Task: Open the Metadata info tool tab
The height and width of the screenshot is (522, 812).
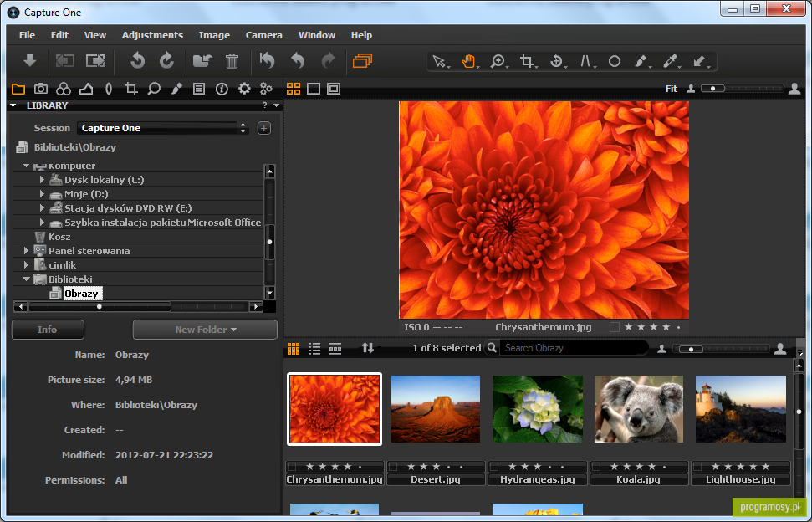Action: (x=222, y=89)
